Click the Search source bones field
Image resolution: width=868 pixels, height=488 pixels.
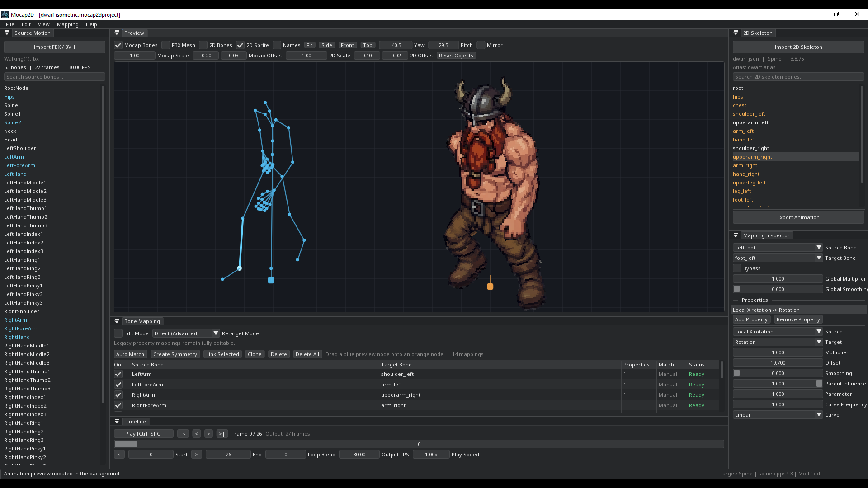(54, 77)
